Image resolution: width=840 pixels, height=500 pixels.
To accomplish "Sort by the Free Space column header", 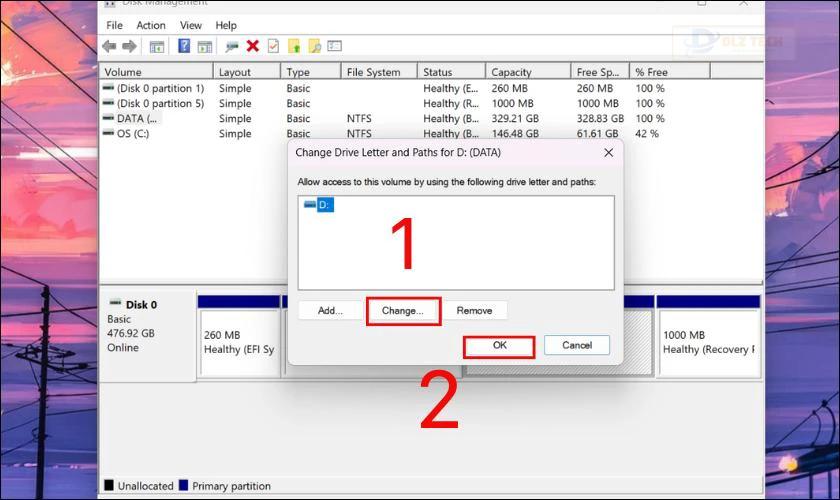I will [x=600, y=72].
